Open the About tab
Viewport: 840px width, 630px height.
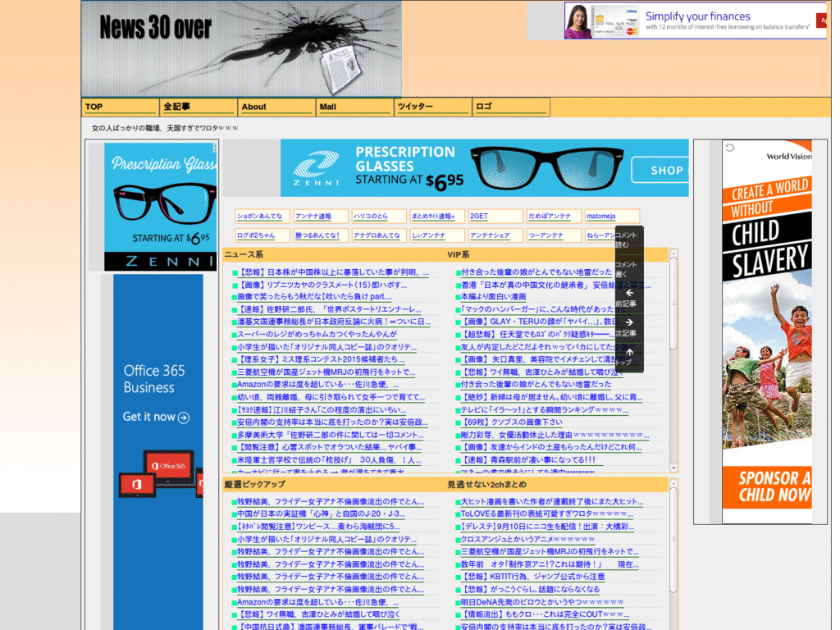276,107
